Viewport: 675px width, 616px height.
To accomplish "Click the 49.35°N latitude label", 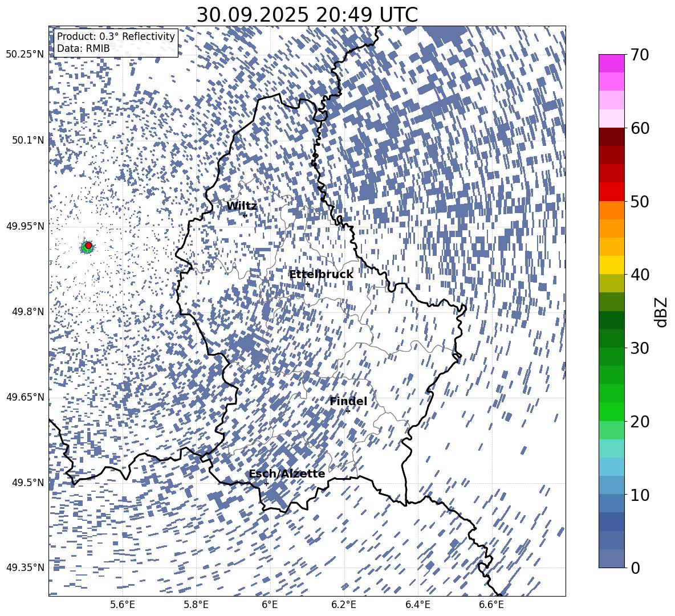I will (25, 568).
